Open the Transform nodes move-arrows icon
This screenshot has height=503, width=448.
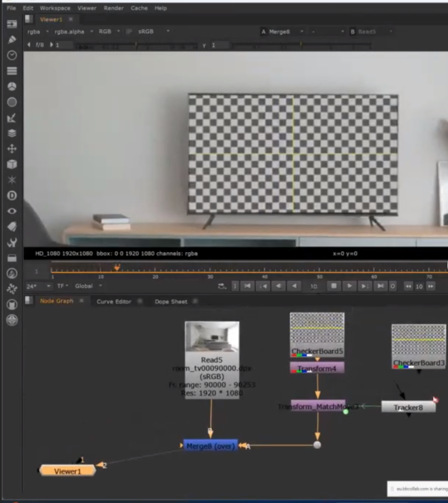click(x=12, y=149)
